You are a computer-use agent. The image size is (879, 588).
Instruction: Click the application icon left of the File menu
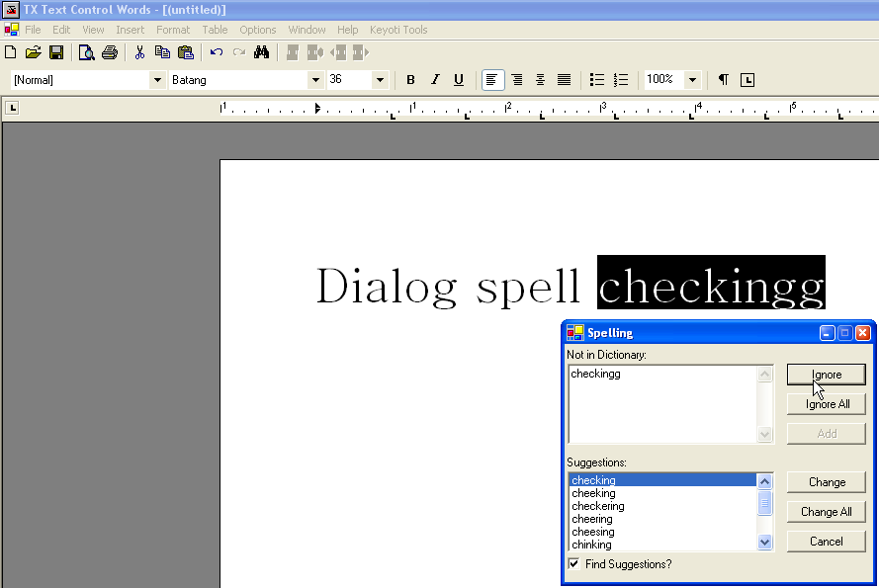[x=11, y=30]
